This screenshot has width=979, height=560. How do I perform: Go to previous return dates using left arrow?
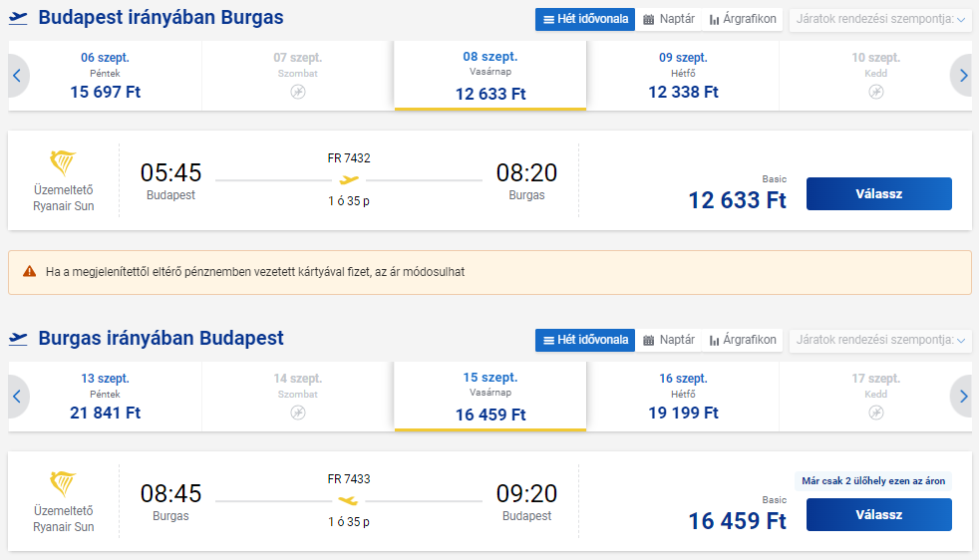click(18, 397)
